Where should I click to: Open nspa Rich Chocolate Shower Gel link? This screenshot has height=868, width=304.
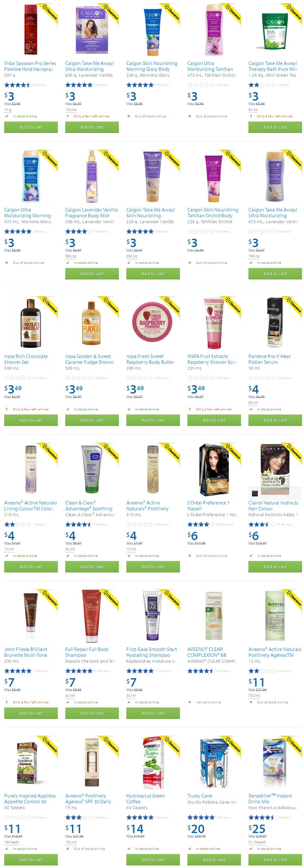coord(26,359)
